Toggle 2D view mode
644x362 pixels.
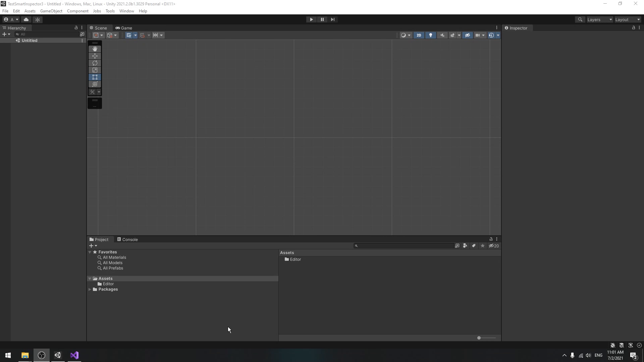pyautogui.click(x=418, y=35)
